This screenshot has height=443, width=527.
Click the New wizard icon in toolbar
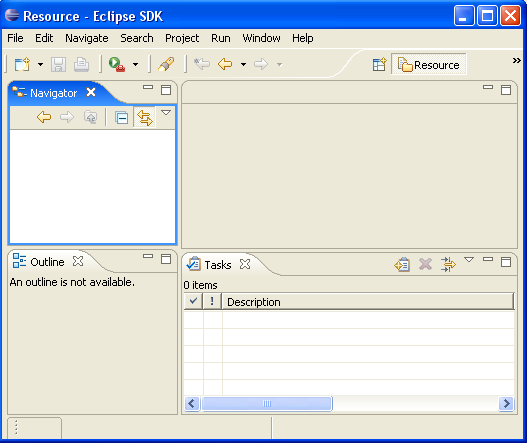pos(23,64)
